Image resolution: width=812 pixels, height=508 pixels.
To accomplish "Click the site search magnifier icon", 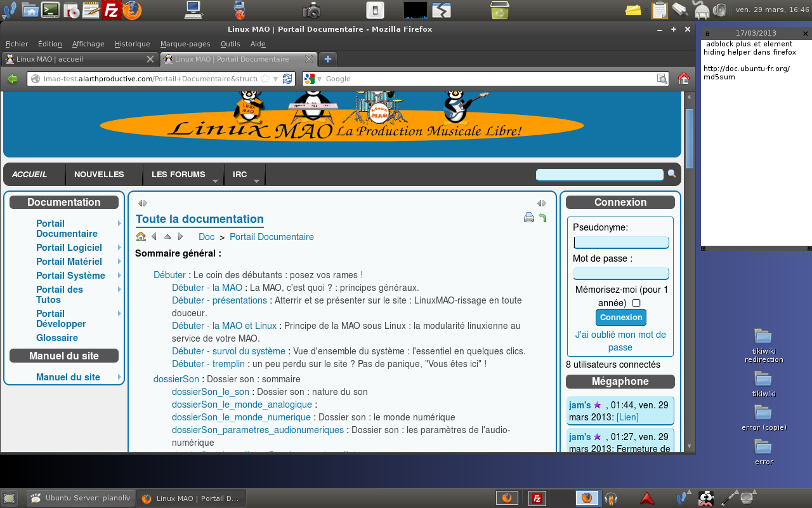I will click(672, 173).
